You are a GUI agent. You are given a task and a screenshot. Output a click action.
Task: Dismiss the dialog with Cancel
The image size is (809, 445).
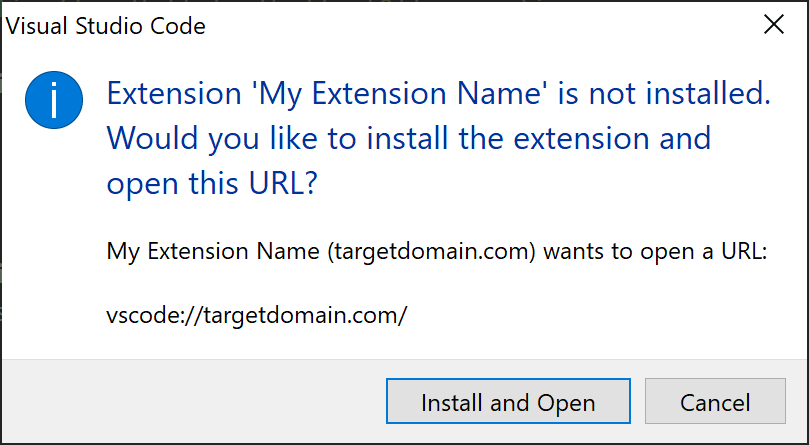(715, 401)
